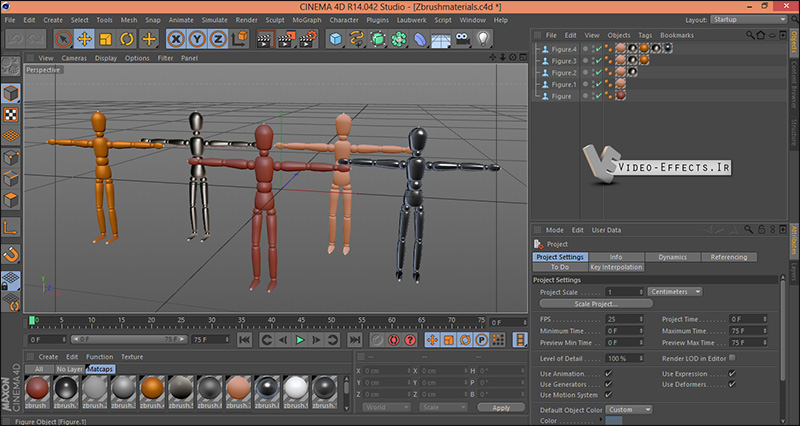Open the Centimeters unit dropdown
This screenshot has height=426, width=800.
[x=674, y=292]
